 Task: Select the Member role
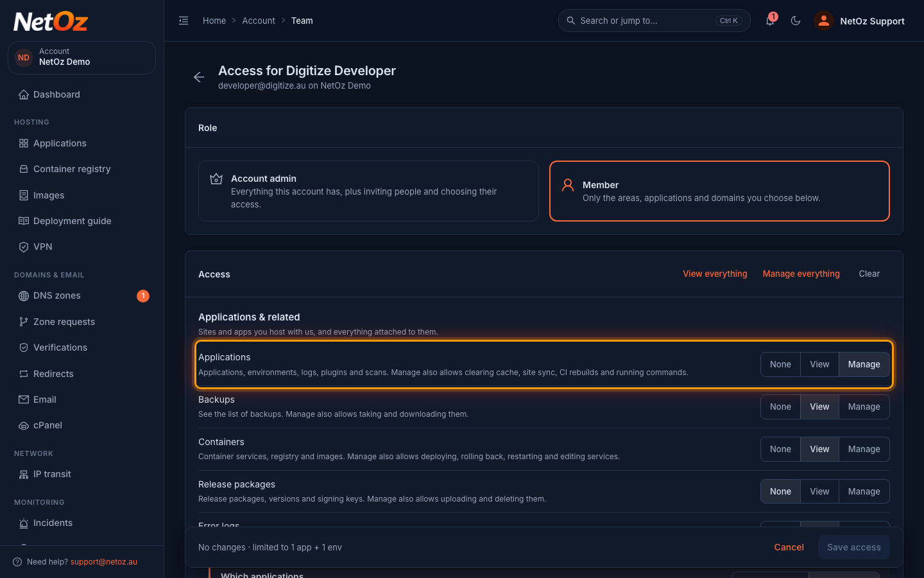tap(719, 191)
